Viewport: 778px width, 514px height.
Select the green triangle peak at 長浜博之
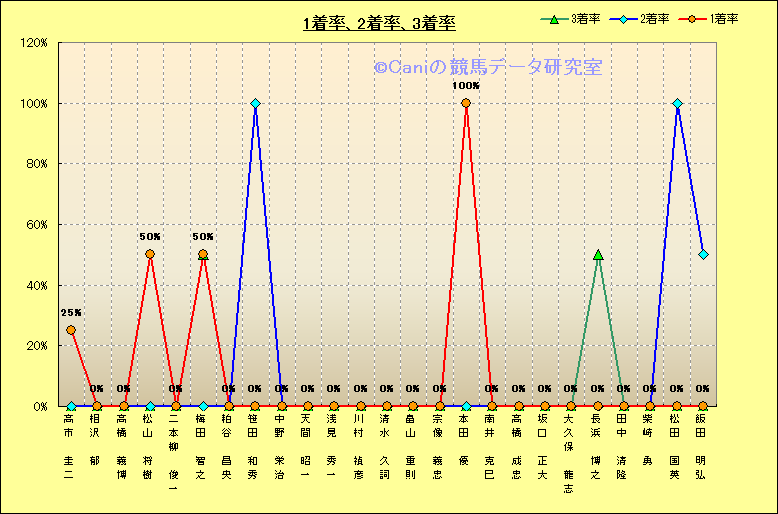(x=598, y=255)
